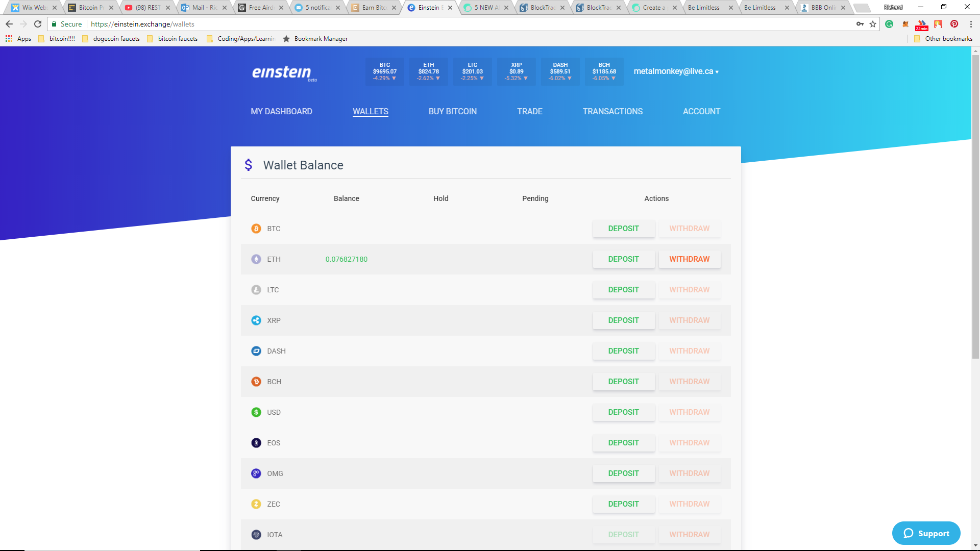Viewport: 980px width, 551px height.
Task: Click Deposit for USD
Action: tap(624, 412)
